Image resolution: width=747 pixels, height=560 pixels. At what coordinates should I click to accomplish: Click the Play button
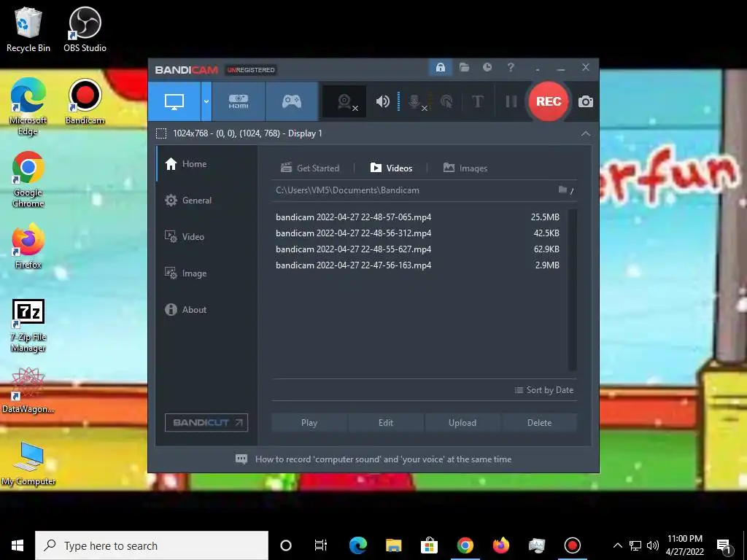pos(309,423)
